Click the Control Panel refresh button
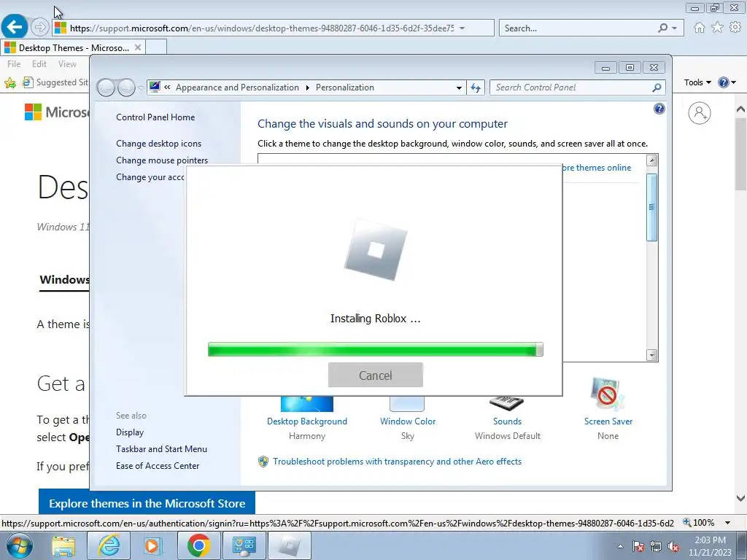Viewport: 747px width, 560px height. point(476,87)
